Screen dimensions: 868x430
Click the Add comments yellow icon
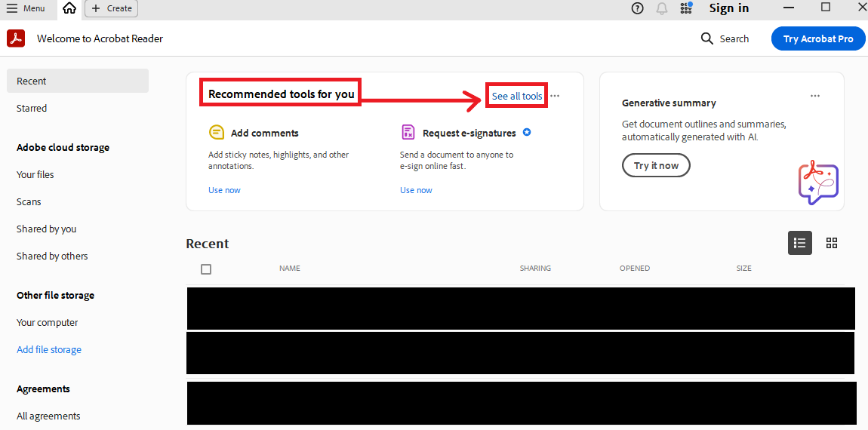[217, 133]
